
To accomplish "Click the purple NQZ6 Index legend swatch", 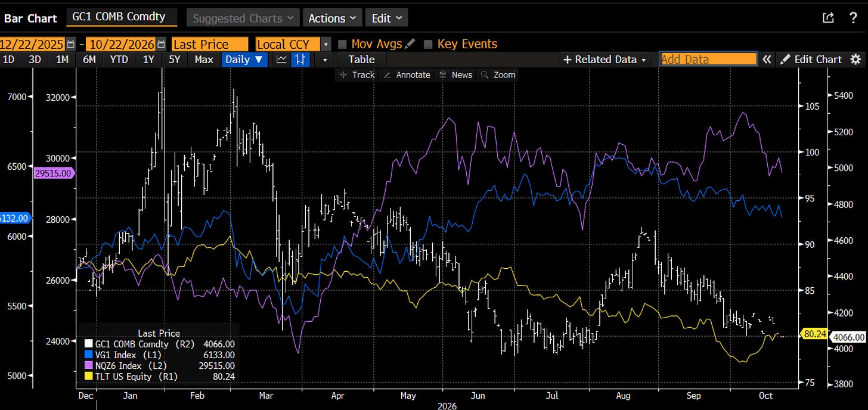I will [x=89, y=366].
